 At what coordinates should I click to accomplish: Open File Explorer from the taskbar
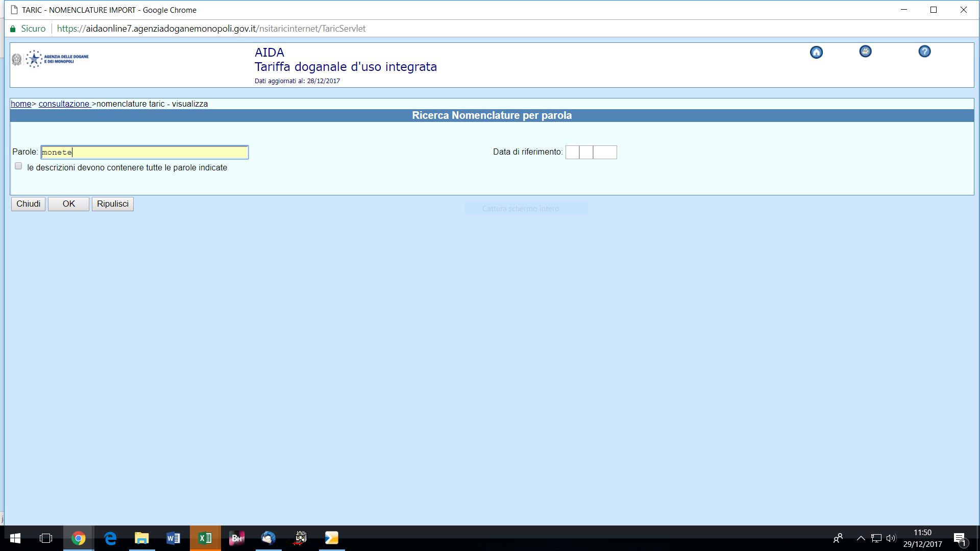(x=141, y=538)
